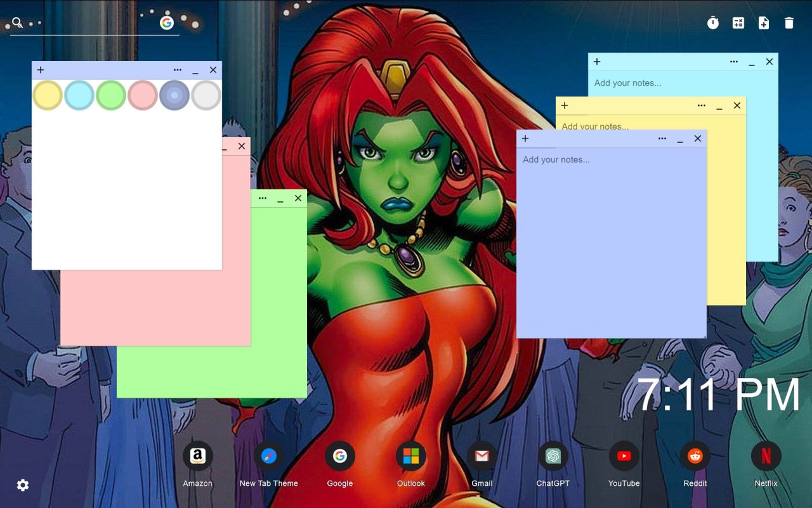Close the cyan note
The image size is (812, 508).
coord(769,62)
